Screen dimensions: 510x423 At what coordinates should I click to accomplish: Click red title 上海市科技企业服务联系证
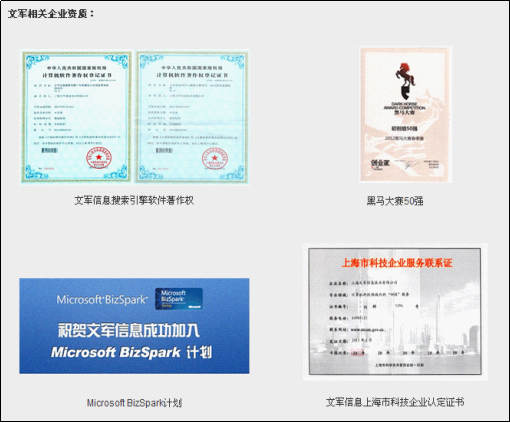(x=397, y=263)
